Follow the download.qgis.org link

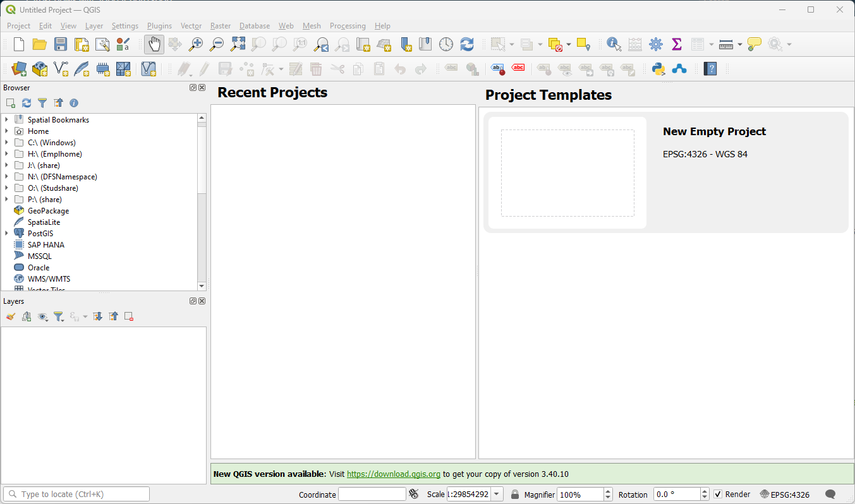click(x=393, y=474)
